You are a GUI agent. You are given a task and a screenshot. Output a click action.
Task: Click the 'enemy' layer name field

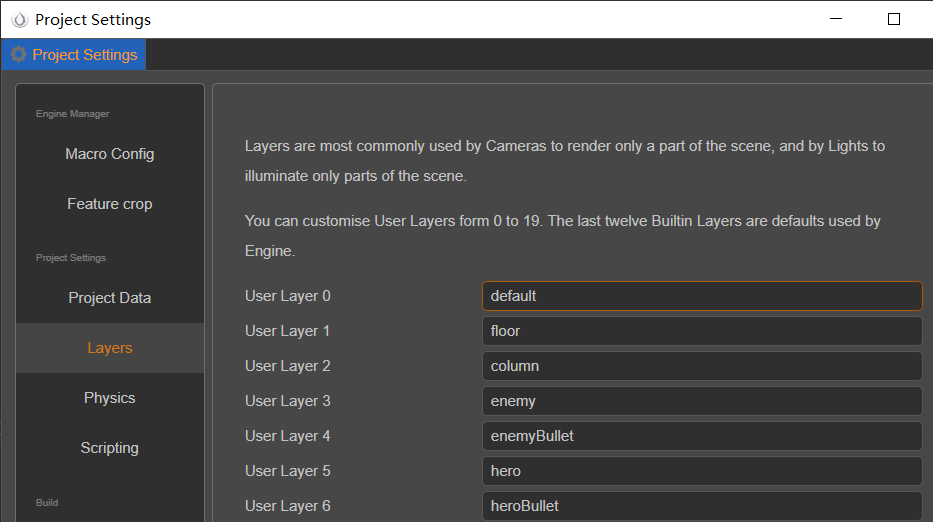[x=701, y=401]
